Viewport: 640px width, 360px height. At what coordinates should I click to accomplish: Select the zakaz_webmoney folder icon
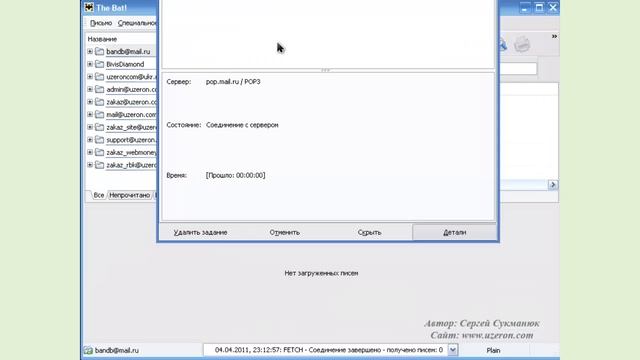(x=100, y=152)
